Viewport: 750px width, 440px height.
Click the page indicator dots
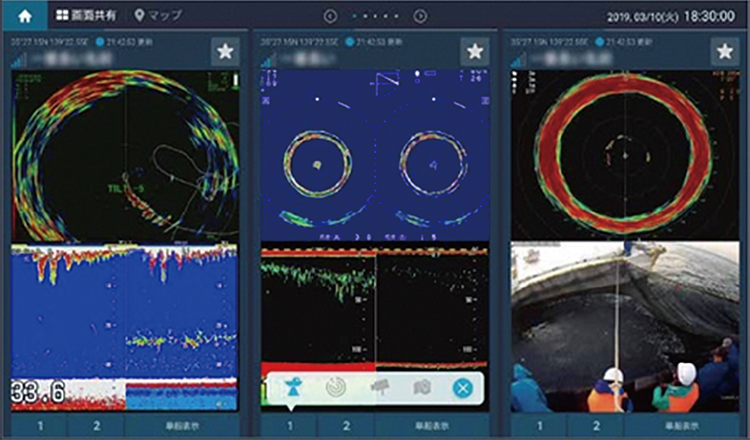coord(375,16)
